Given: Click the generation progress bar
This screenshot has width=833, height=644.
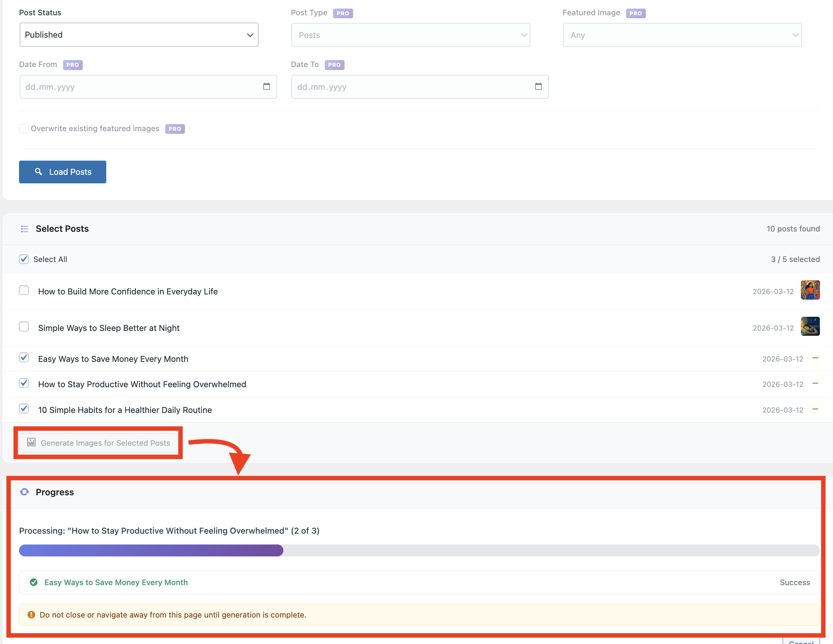Looking at the screenshot, I should (x=419, y=550).
